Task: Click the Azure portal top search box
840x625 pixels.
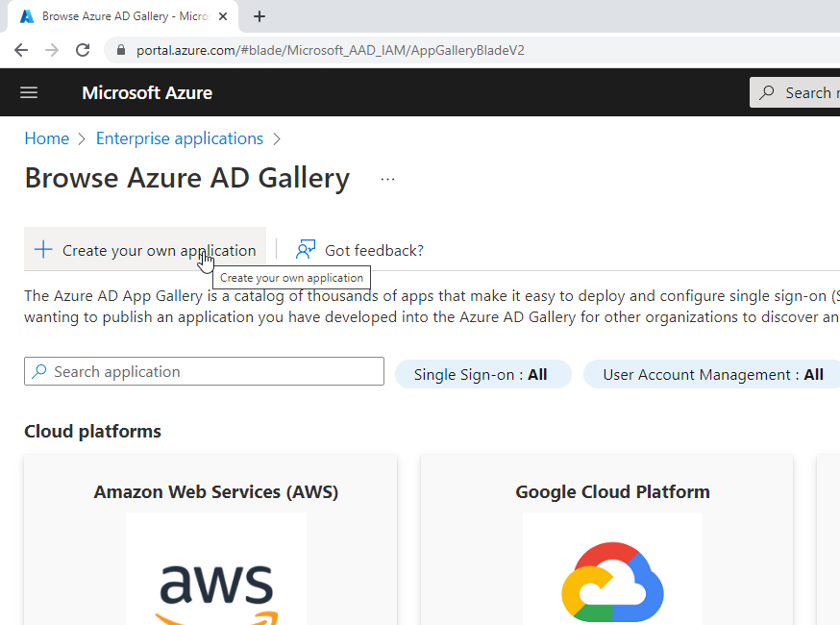Action: pyautogui.click(x=795, y=92)
